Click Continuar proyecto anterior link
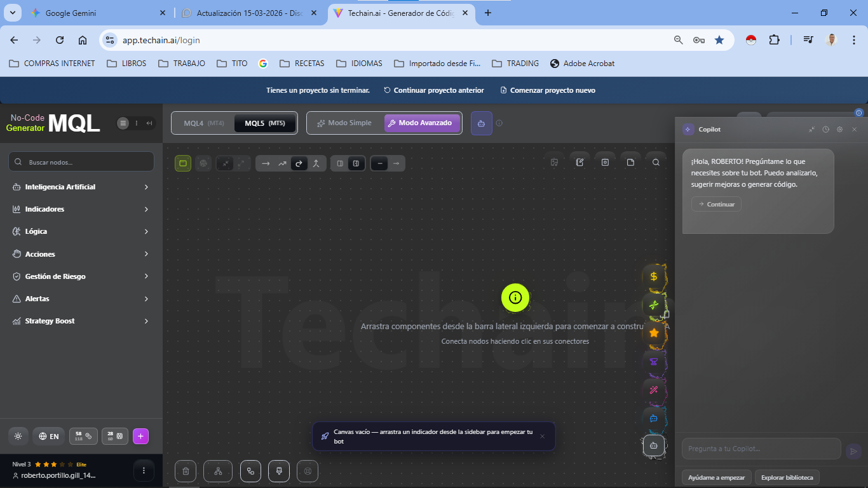Screen dimensions: 868x488 click(433, 90)
